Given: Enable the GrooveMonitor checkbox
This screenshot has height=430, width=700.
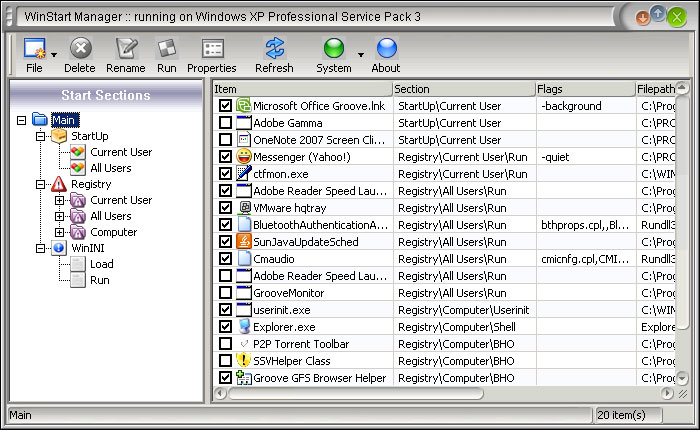Looking at the screenshot, I should click(225, 292).
